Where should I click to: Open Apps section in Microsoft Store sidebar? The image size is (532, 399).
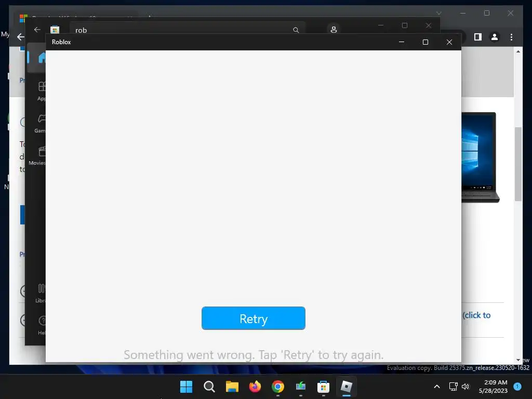pyautogui.click(x=41, y=91)
